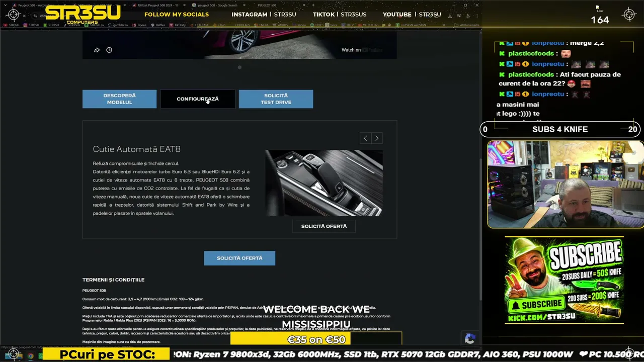Click the SUBSCRIBE kick.com/str3su banner
Image resolution: width=644 pixels, height=362 pixels.
[564, 280]
